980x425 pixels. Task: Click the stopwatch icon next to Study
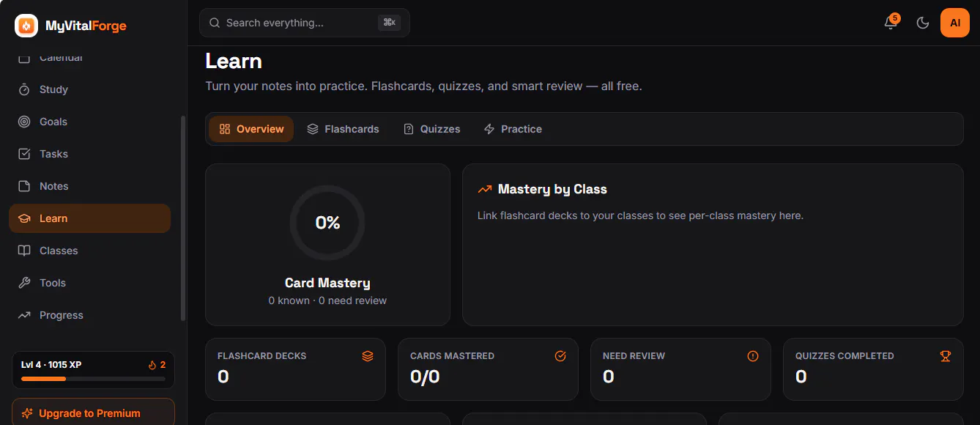[24, 89]
